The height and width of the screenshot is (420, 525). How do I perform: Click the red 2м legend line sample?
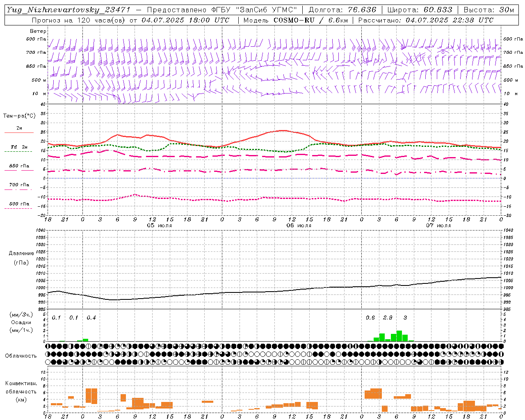[x=19, y=133]
